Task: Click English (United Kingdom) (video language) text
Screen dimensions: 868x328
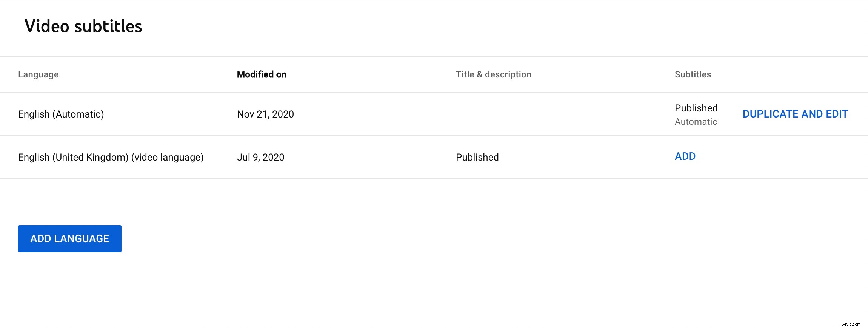Action: click(x=111, y=157)
